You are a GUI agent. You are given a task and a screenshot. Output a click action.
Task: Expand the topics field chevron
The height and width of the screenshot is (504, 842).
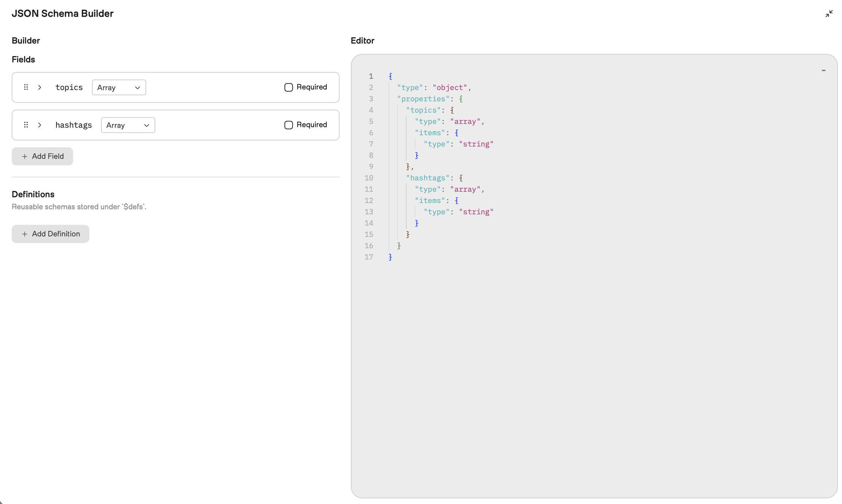point(40,87)
